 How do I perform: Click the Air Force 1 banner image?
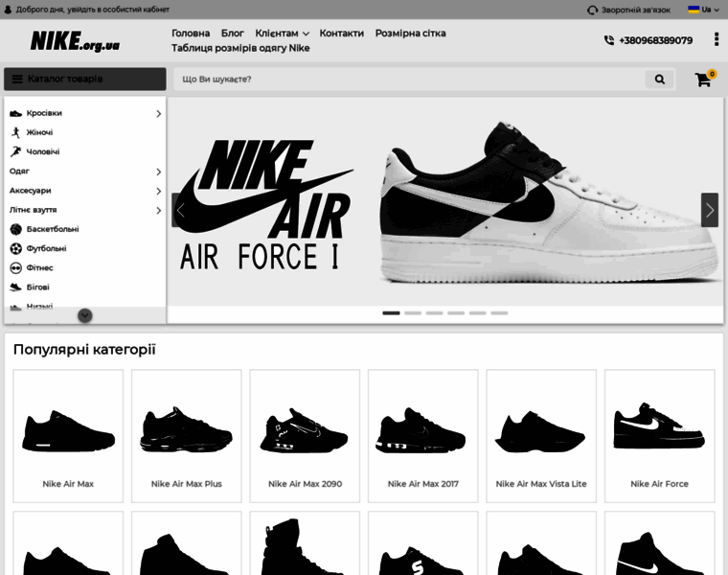445,201
